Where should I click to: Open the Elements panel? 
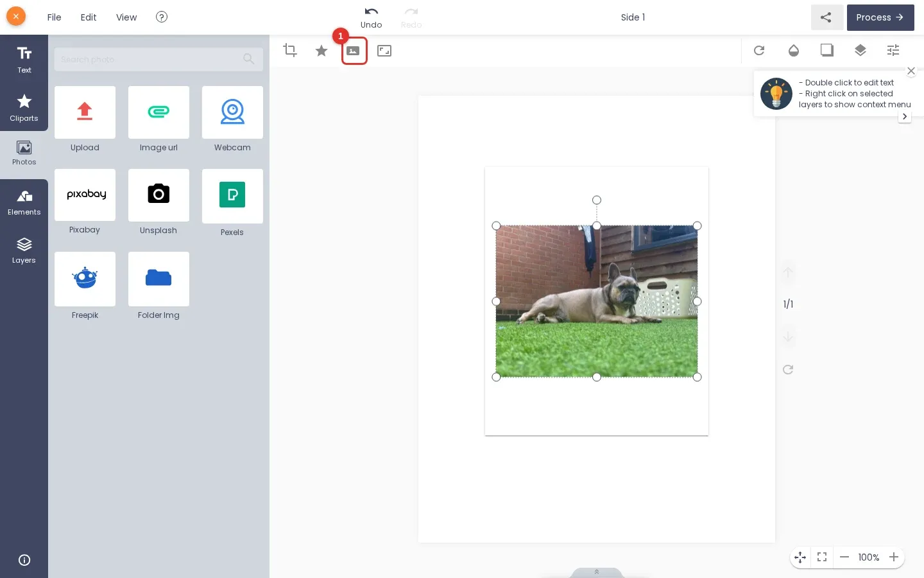(x=24, y=203)
